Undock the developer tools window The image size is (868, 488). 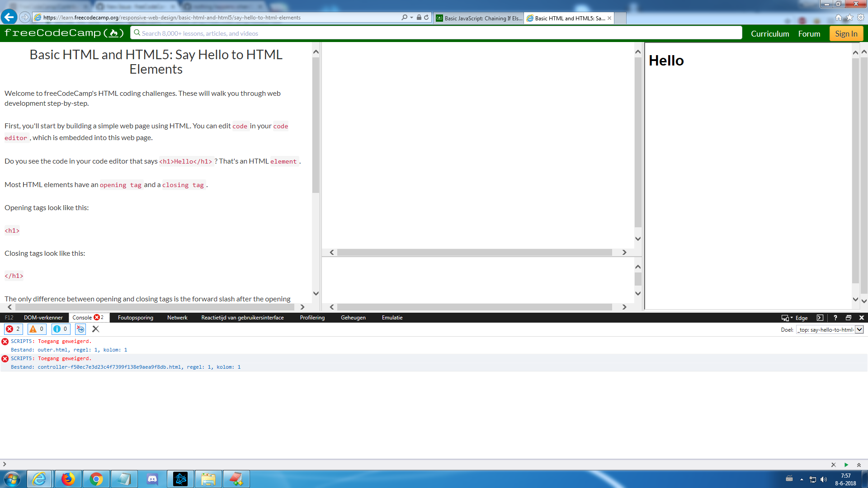849,318
